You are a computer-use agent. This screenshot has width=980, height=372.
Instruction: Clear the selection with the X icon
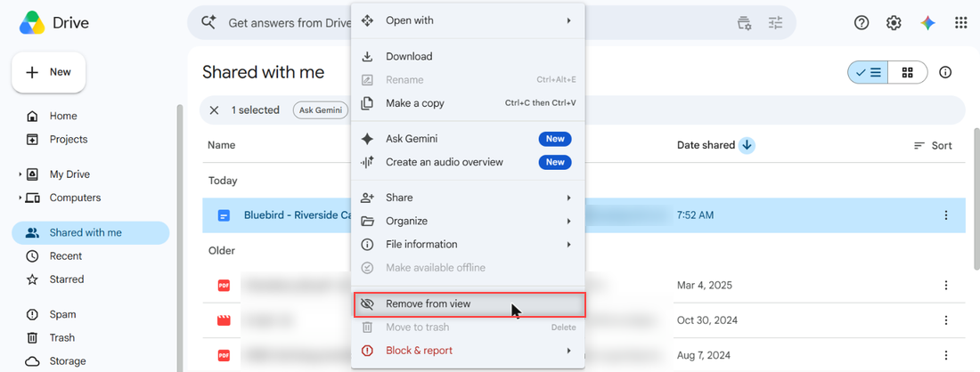[215, 110]
